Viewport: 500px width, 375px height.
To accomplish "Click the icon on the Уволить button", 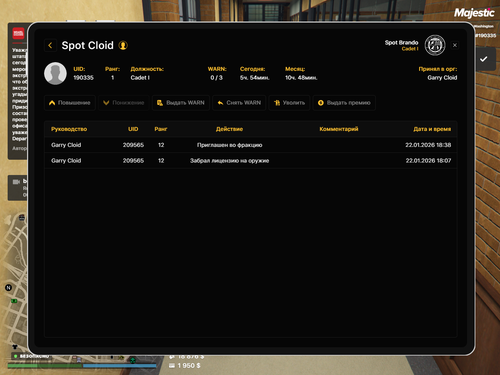I will 277,103.
